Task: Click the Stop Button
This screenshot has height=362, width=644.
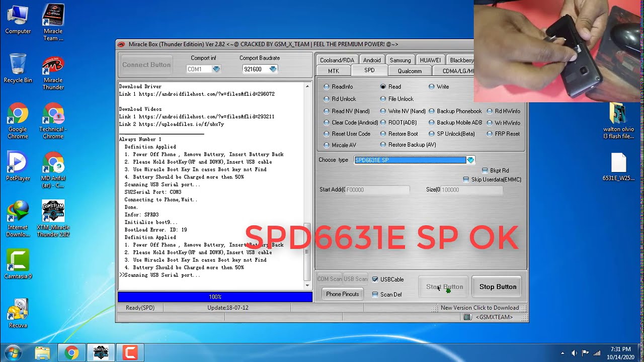Action: point(498,287)
